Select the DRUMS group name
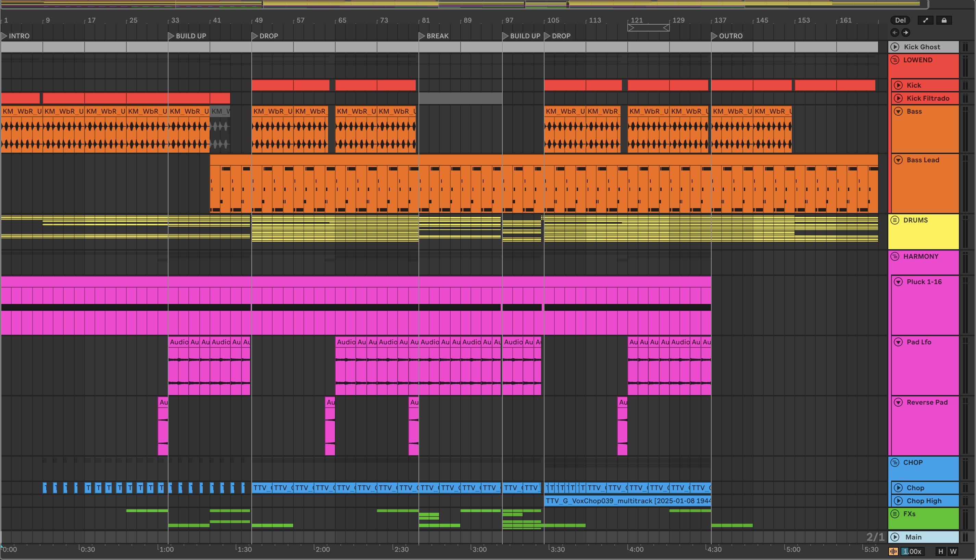The width and height of the screenshot is (976, 560). 916,220
